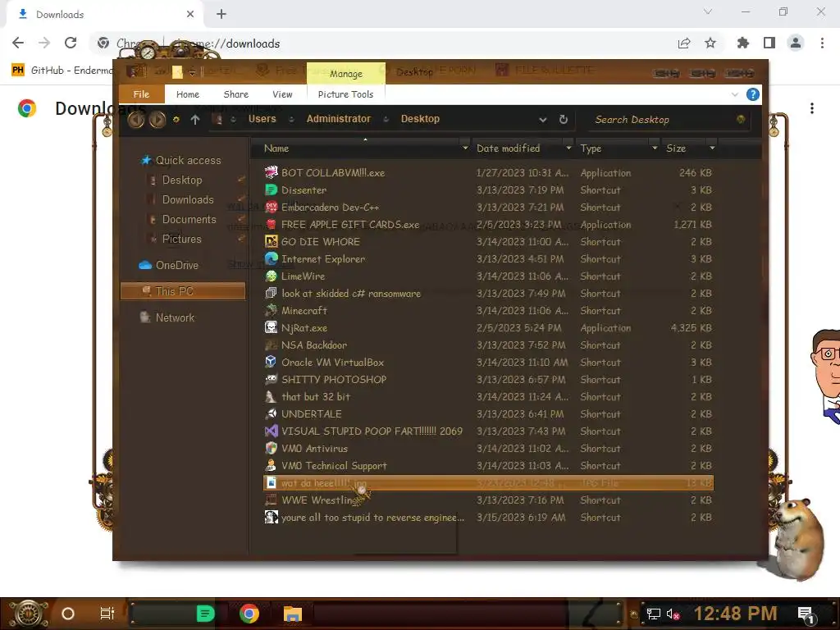Reload the Chrome downloads page
Screen dimensions: 840x630
(x=71, y=43)
